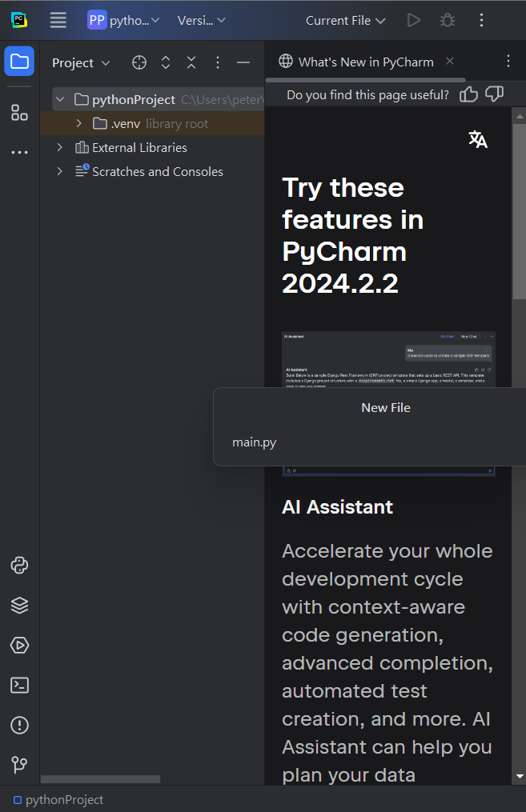Open the Services tool window
The height and width of the screenshot is (812, 526).
click(20, 646)
